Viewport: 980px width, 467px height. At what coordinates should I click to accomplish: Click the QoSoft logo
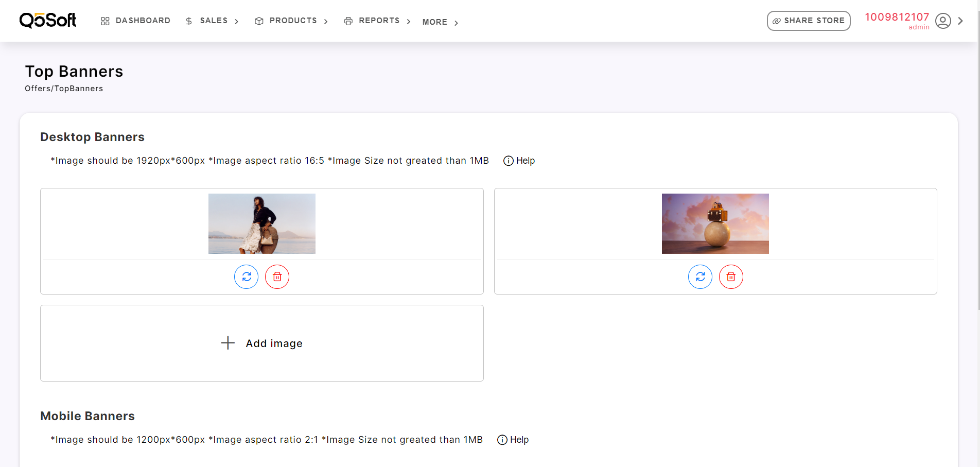click(x=48, y=21)
